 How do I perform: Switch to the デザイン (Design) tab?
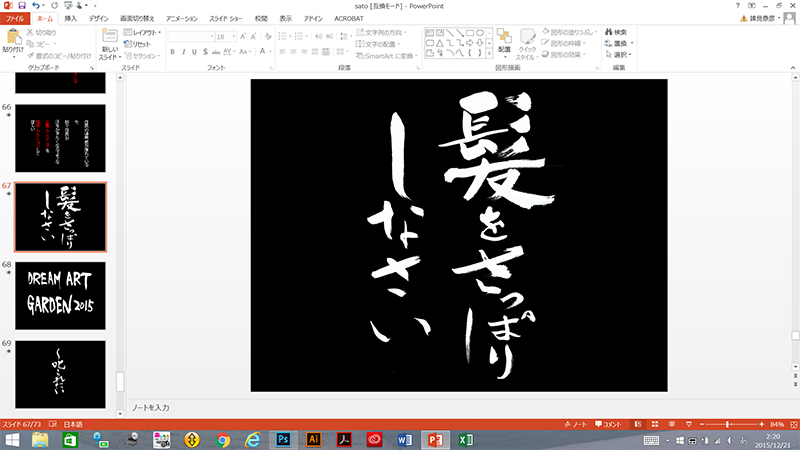point(98,18)
